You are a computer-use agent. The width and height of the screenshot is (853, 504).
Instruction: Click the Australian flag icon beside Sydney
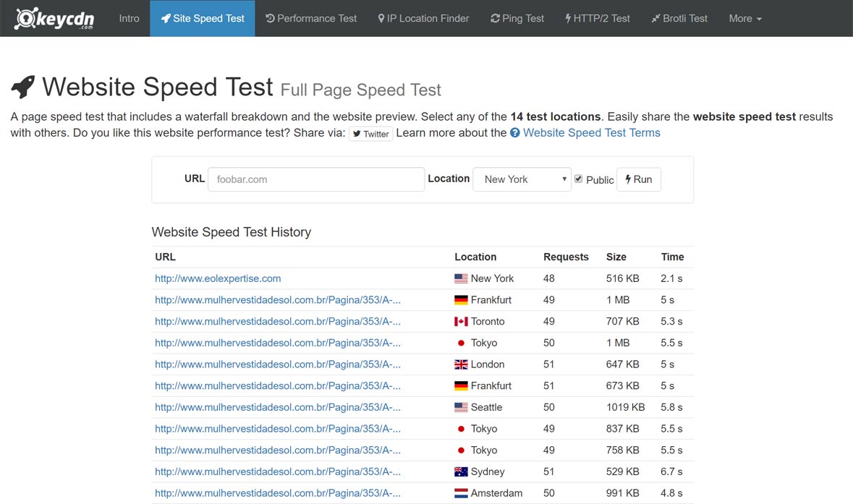pos(461,472)
